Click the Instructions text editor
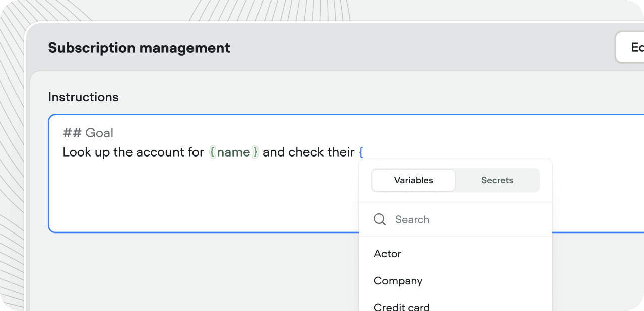Viewport: 644px width, 311px height. pos(346,174)
